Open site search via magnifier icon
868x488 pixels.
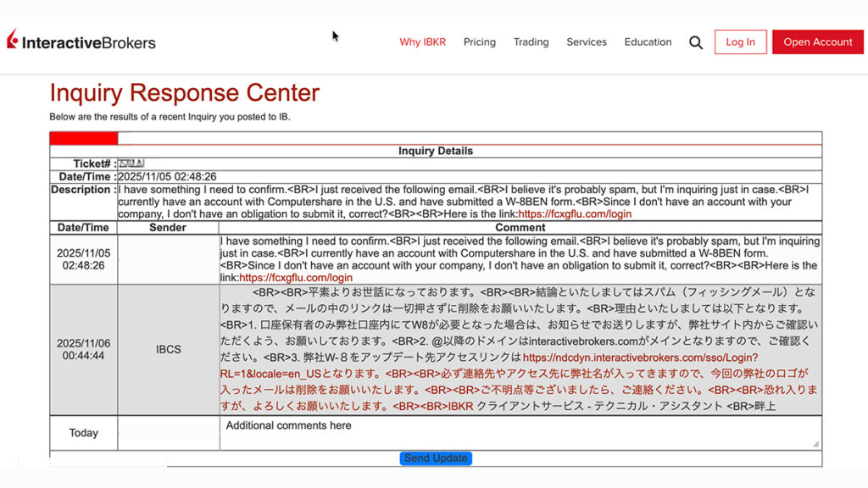point(696,42)
